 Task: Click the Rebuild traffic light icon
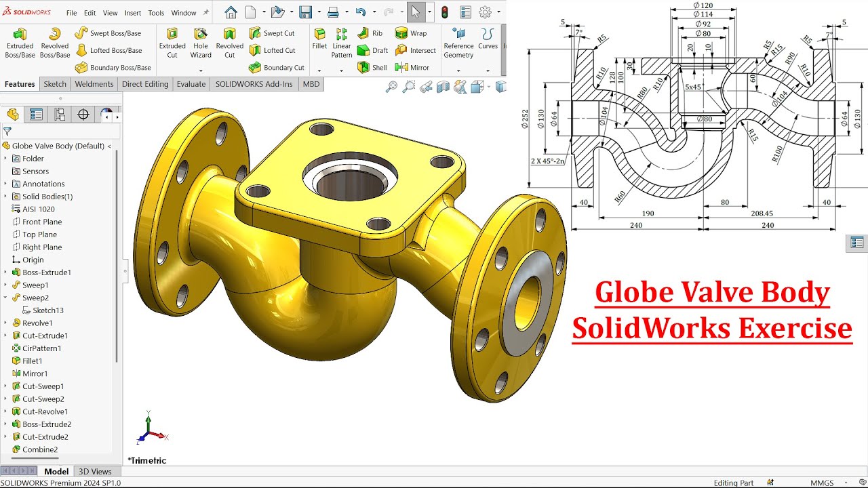tap(445, 12)
